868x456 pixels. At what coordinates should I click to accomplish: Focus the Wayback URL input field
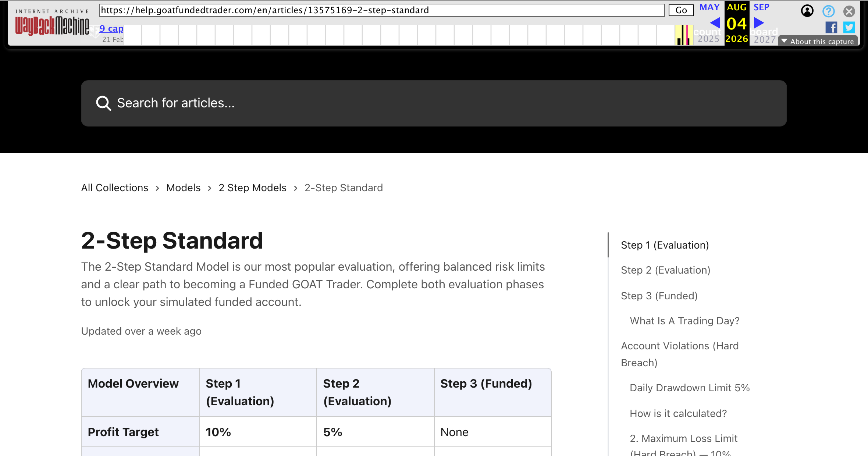click(382, 10)
